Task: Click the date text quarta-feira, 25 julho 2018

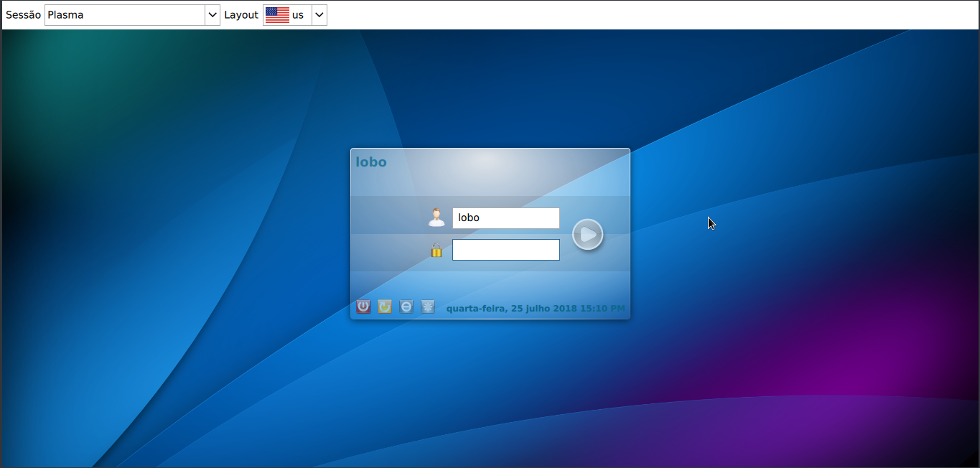Action: pyautogui.click(x=510, y=307)
